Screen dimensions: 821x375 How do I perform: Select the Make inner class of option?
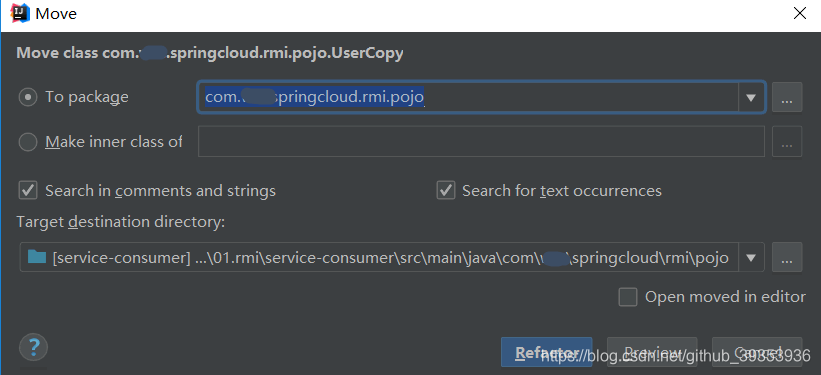[28, 142]
